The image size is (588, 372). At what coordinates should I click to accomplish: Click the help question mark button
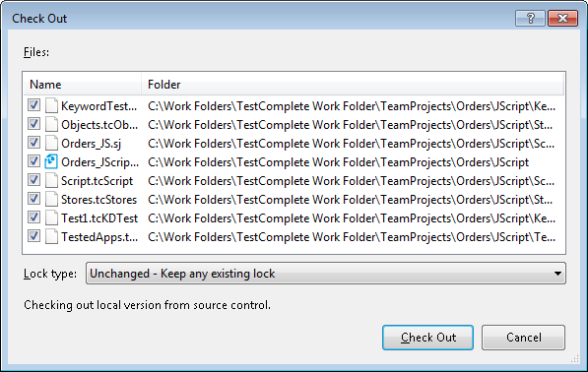[530, 18]
